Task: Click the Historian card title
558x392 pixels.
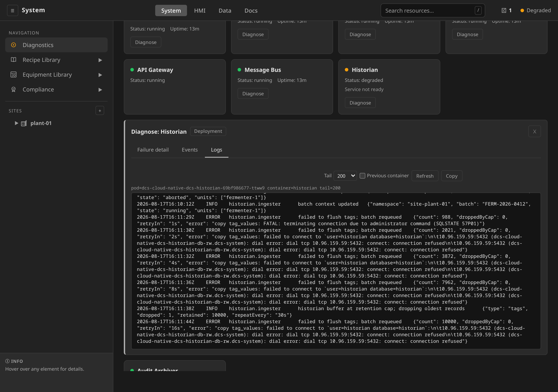Action: pos(364,70)
